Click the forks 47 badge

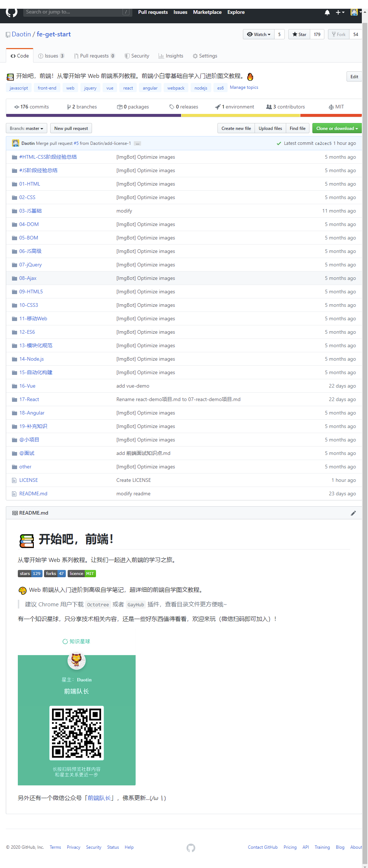[55, 574]
